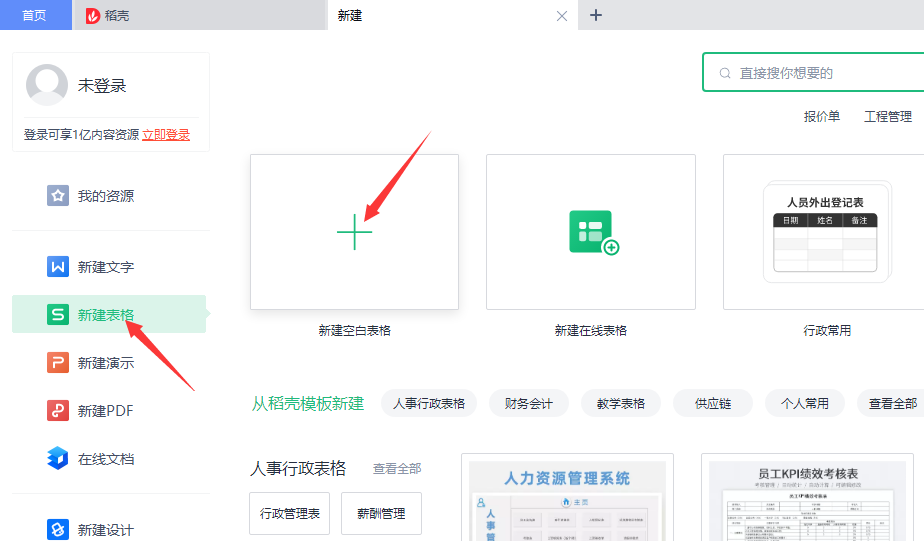
Task: Click the 新建空白表格 label
Action: pyautogui.click(x=354, y=331)
